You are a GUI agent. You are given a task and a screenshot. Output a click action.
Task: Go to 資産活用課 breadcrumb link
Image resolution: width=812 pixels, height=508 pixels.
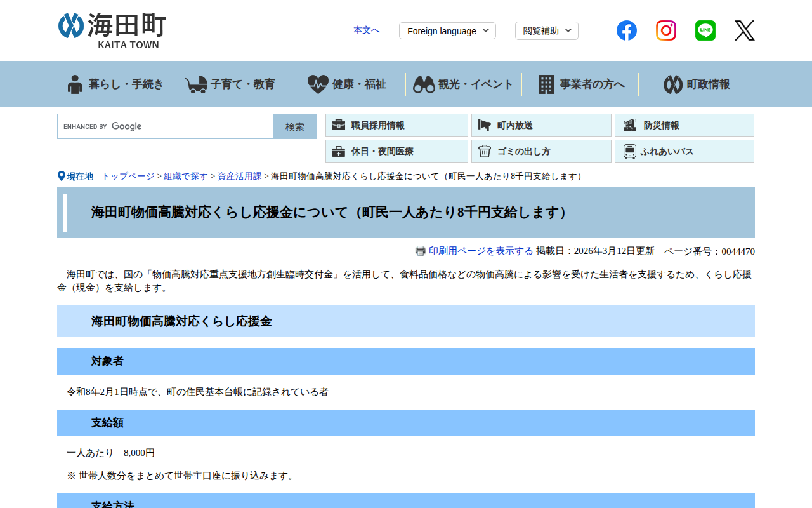pos(239,176)
